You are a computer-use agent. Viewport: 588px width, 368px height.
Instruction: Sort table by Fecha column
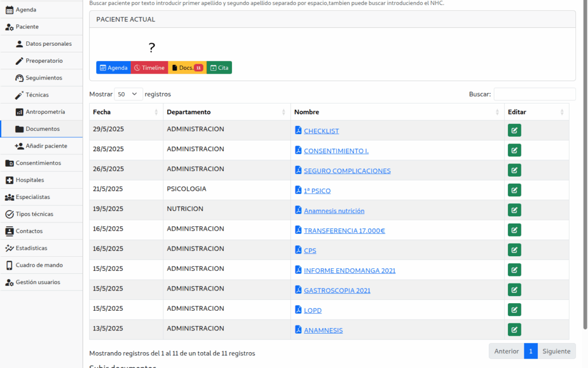[x=126, y=112]
